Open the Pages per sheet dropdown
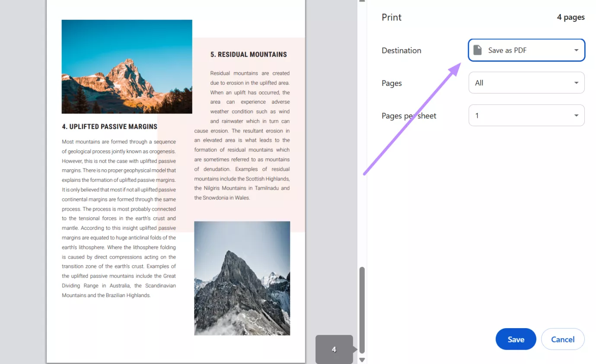 coord(526,115)
